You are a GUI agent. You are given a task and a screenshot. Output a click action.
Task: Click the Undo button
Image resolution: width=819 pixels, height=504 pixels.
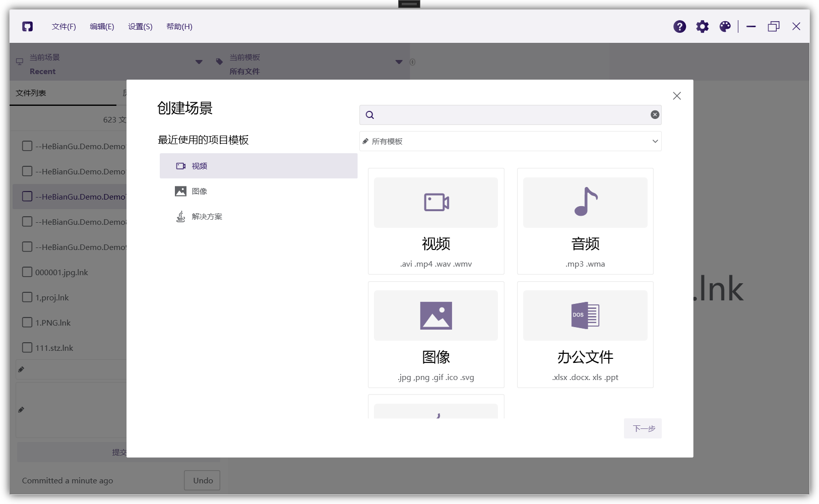203,480
